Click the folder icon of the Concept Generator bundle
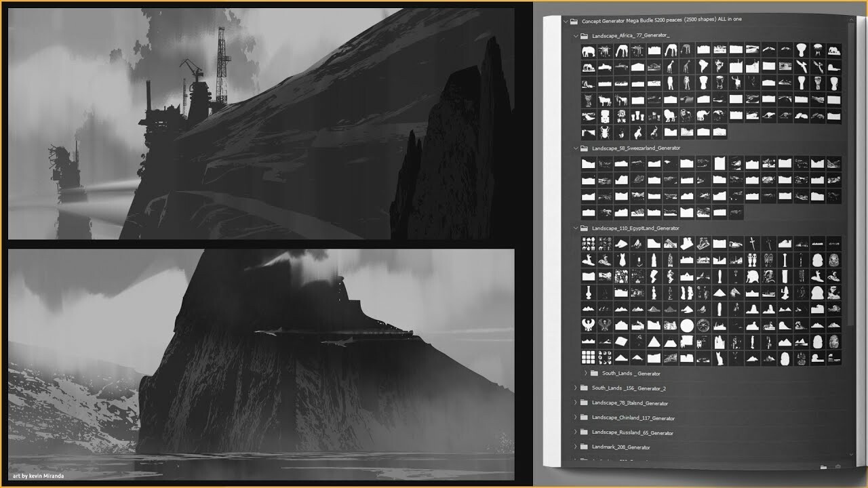Viewport: 868px width, 488px height. point(574,20)
